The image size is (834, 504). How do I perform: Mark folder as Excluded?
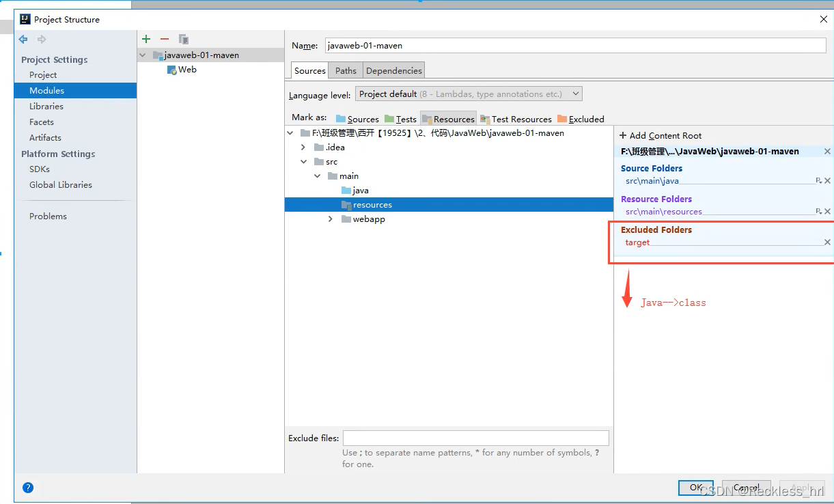pyautogui.click(x=581, y=119)
